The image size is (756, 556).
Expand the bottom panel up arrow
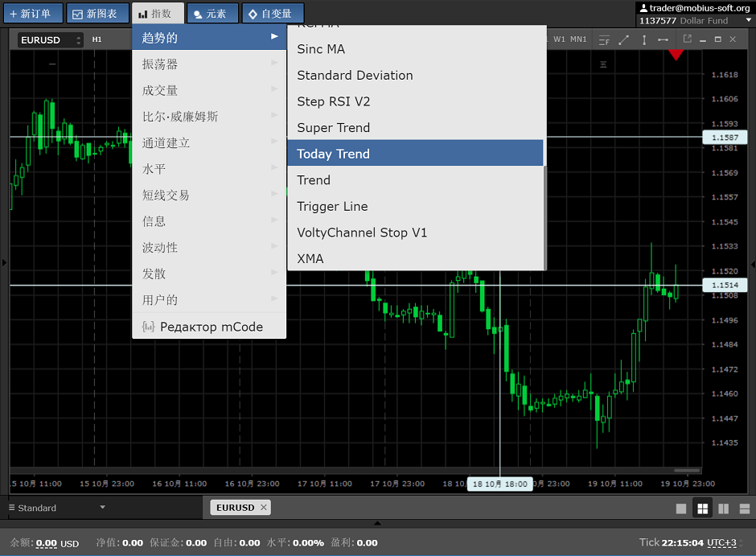tap(377, 523)
